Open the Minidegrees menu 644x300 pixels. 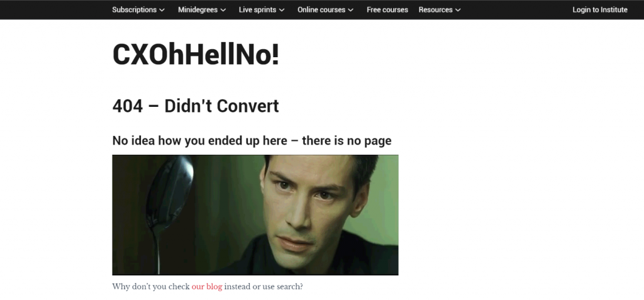click(202, 10)
